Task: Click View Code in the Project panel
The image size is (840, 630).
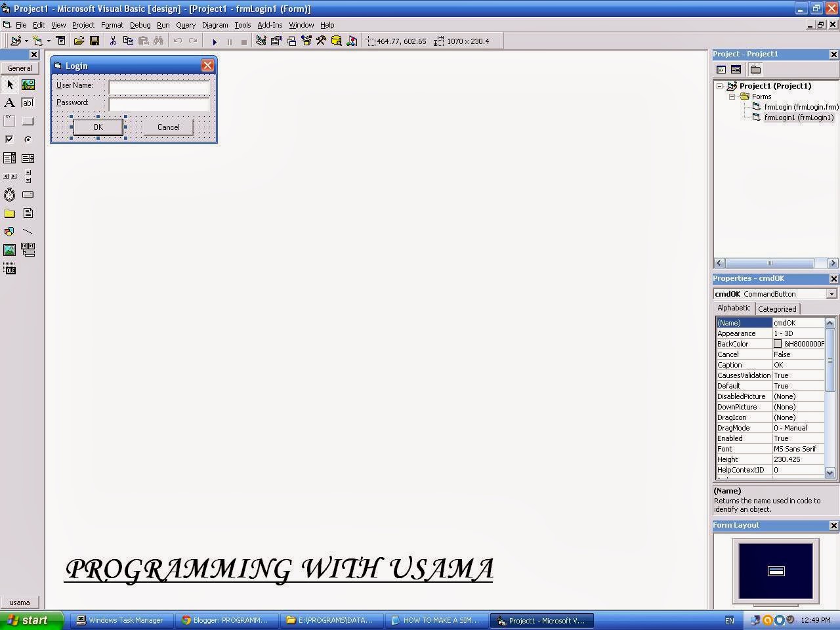Action: point(721,70)
